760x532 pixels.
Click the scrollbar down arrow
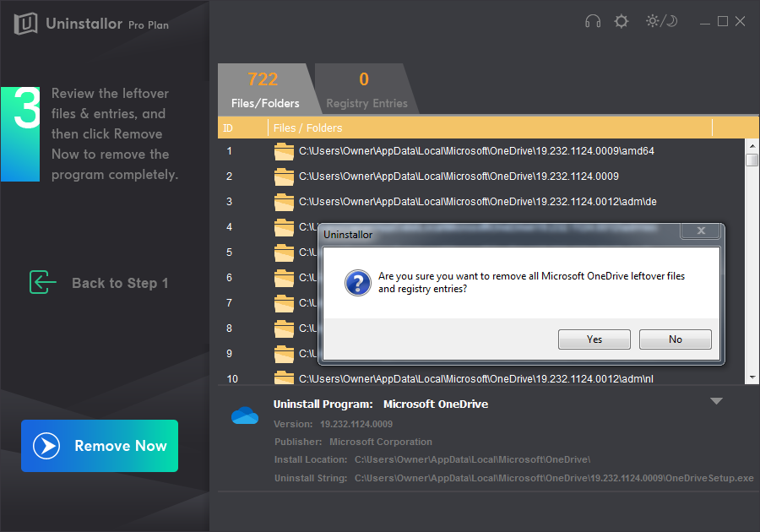click(752, 377)
